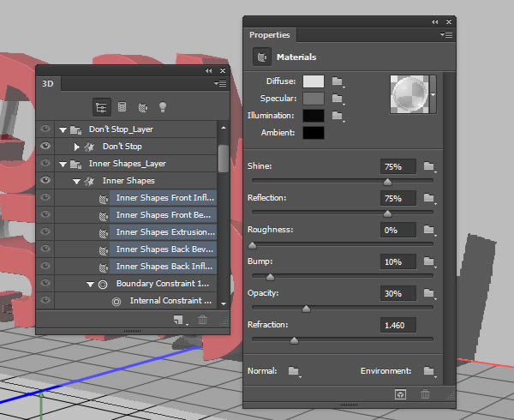The height and width of the screenshot is (420, 514).
Task: Click trash icon in Properties panel
Action: pos(425,394)
